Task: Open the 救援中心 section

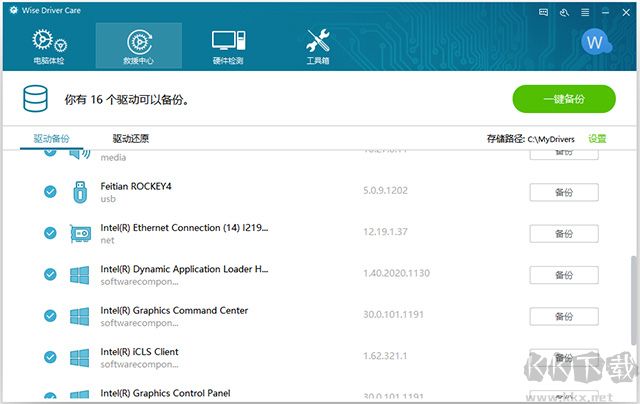Action: [x=139, y=46]
